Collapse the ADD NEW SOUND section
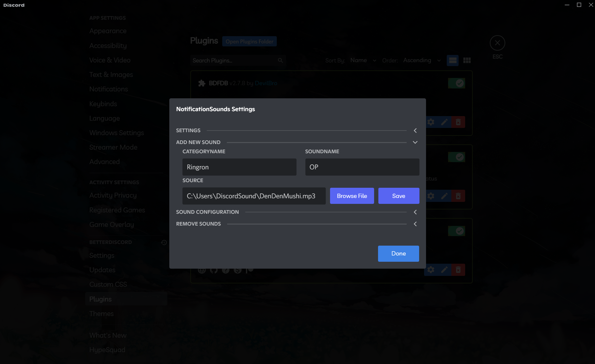Image resolution: width=595 pixels, height=364 pixels. 415,142
